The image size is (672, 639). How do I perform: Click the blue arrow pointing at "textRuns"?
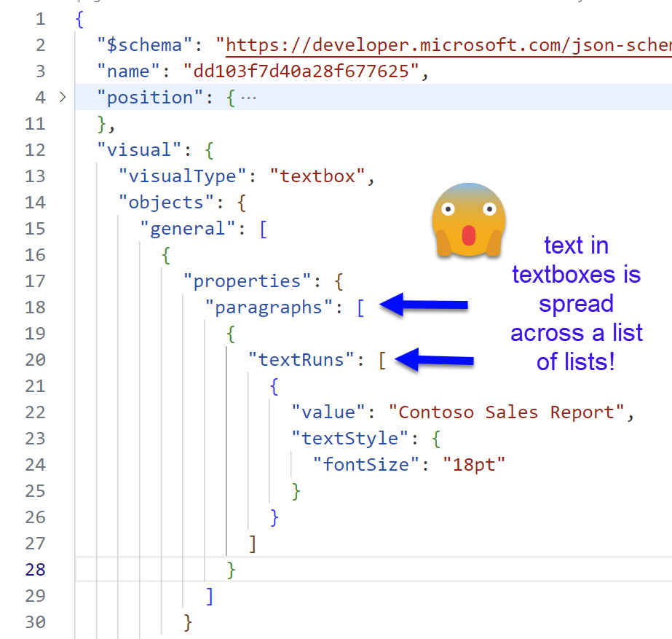point(435,359)
